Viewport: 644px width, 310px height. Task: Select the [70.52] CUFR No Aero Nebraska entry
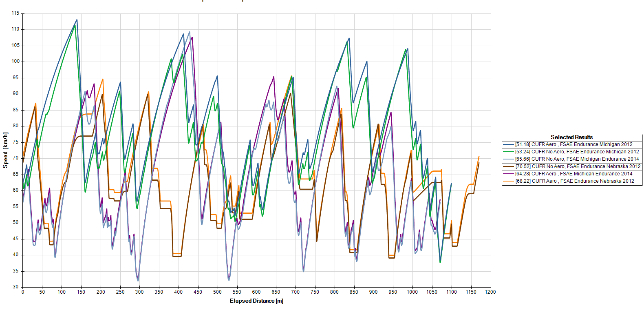578,166
